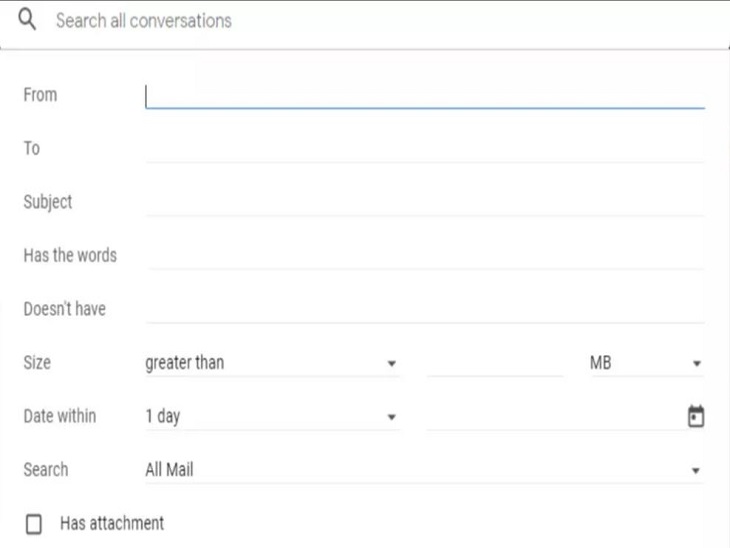Click into the To field
730x548 pixels.
[x=424, y=149]
